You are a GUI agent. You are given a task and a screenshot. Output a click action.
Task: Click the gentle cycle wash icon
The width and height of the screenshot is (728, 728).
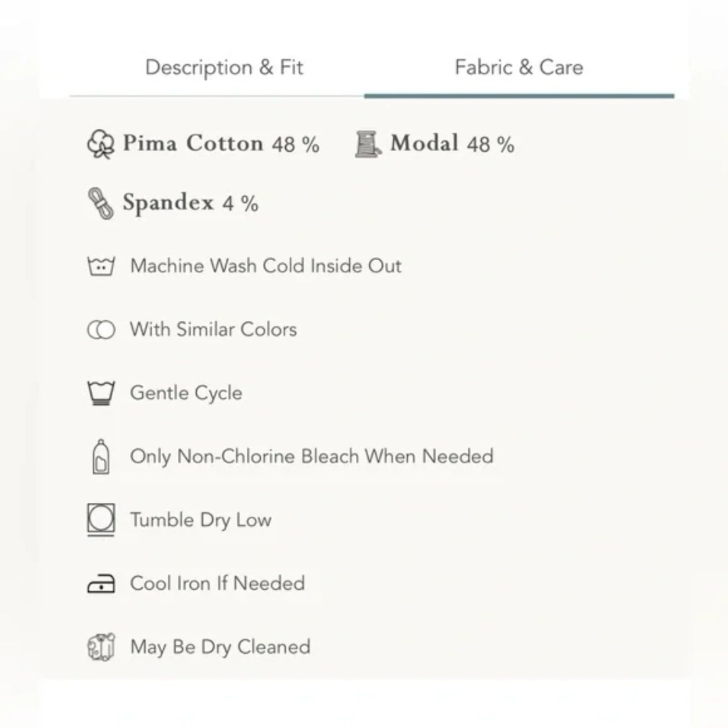click(101, 393)
